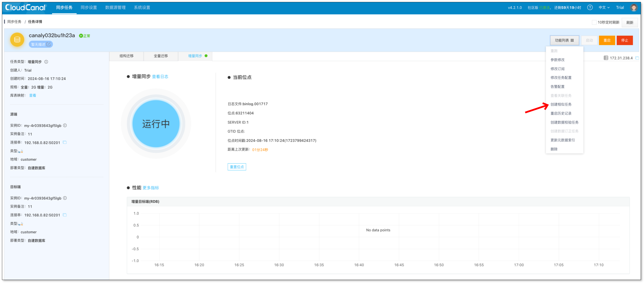Open the 功能列表 dropdown menu
644x283 pixels.
[x=564, y=40]
